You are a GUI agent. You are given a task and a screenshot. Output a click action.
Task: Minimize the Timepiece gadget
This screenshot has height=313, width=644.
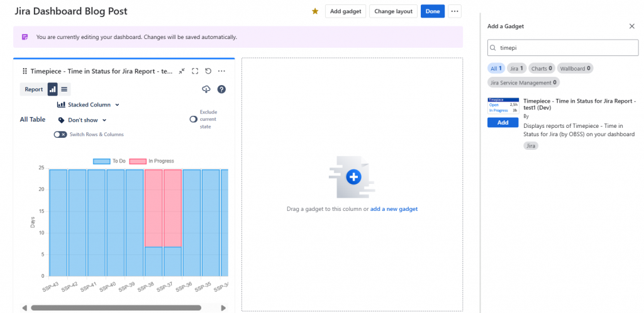(182, 71)
